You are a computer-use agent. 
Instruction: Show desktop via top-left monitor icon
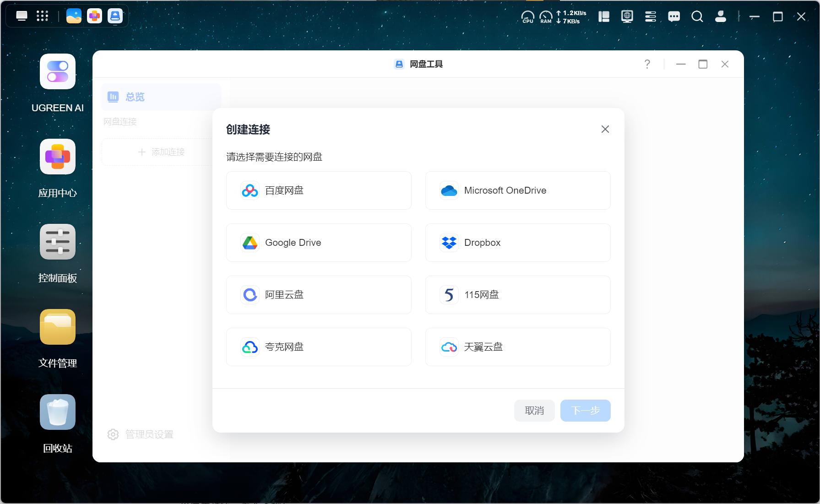(22, 16)
